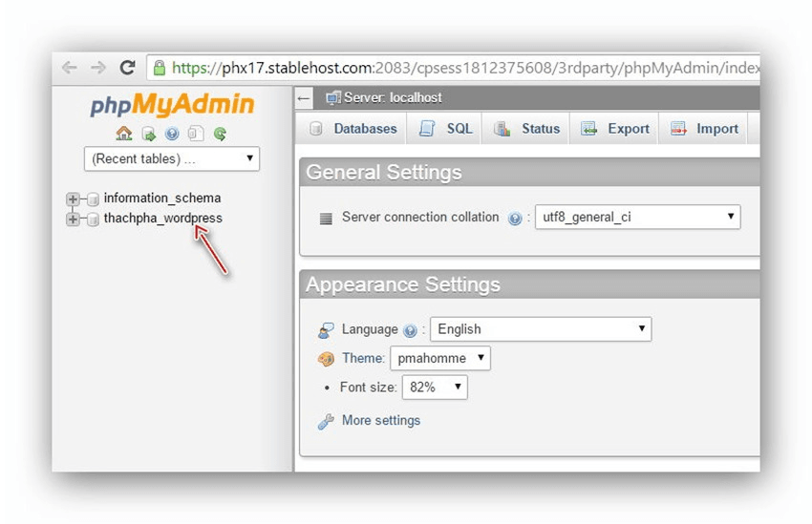Click the Appearance Settings heading
This screenshot has width=812, height=524.
point(403,284)
